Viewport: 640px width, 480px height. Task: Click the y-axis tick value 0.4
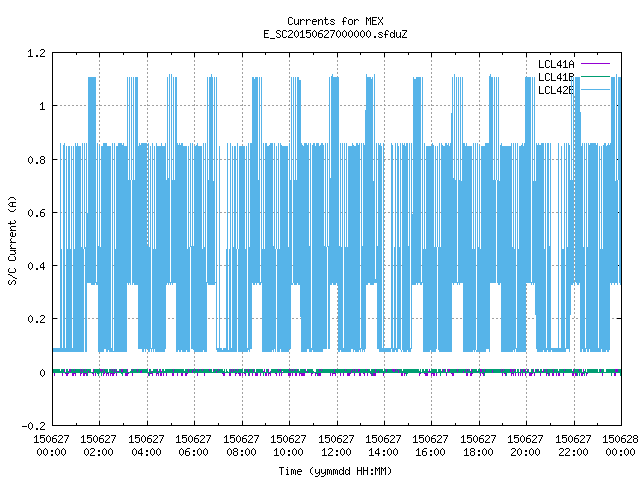tap(36, 266)
